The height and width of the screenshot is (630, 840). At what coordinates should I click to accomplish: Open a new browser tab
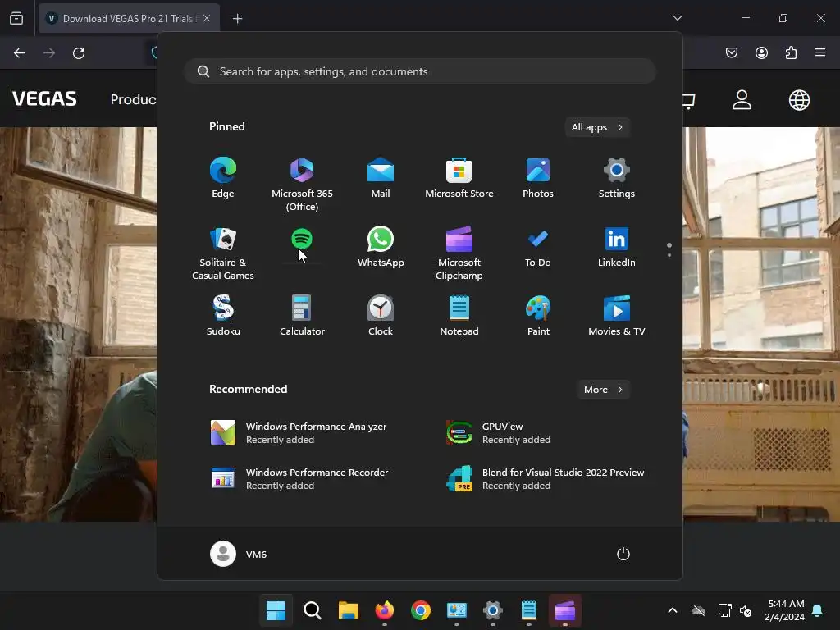[x=237, y=19]
